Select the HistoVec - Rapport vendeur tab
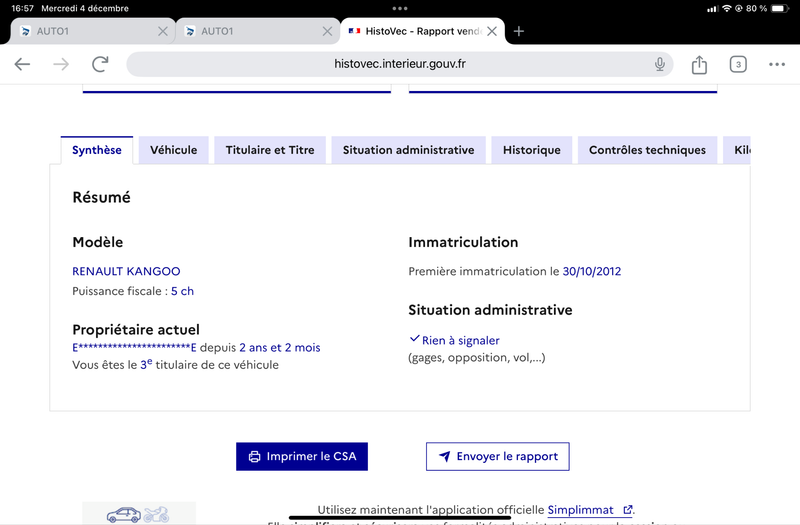This screenshot has height=525, width=800. pyautogui.click(x=422, y=31)
